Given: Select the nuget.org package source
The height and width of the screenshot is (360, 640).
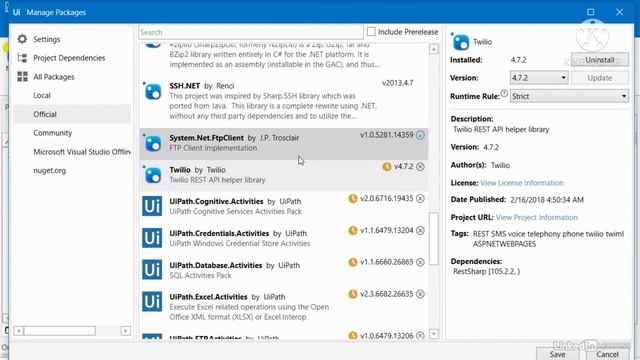Looking at the screenshot, I should pyautogui.click(x=49, y=171).
